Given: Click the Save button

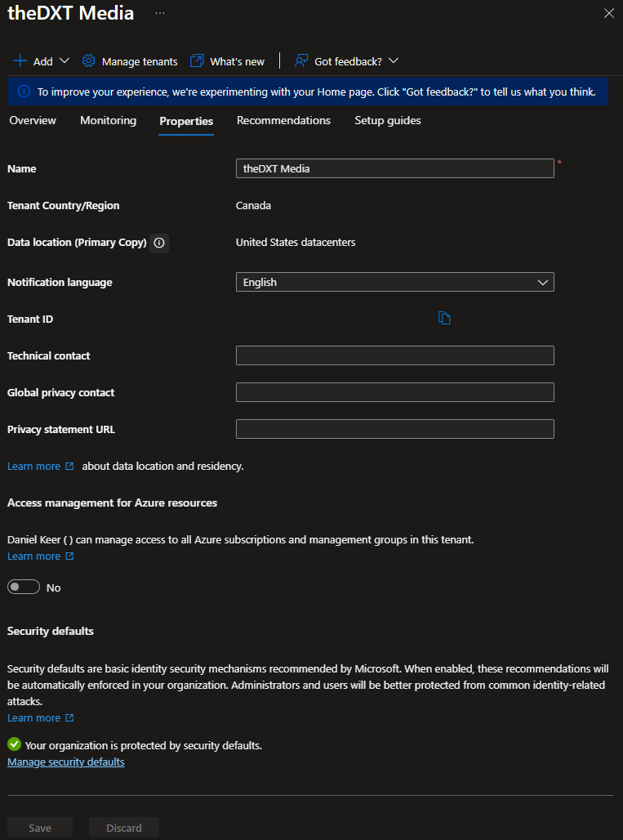Looking at the screenshot, I should [40, 828].
